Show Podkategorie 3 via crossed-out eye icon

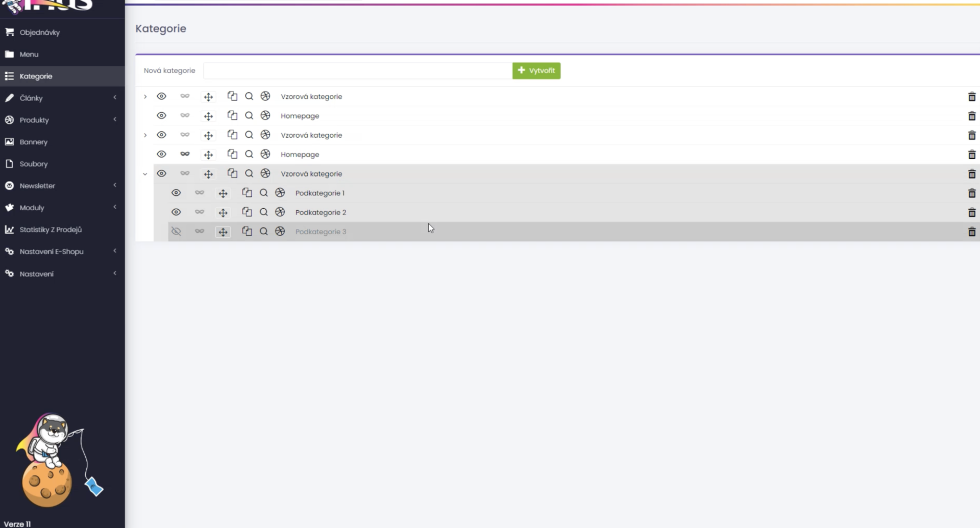click(176, 232)
